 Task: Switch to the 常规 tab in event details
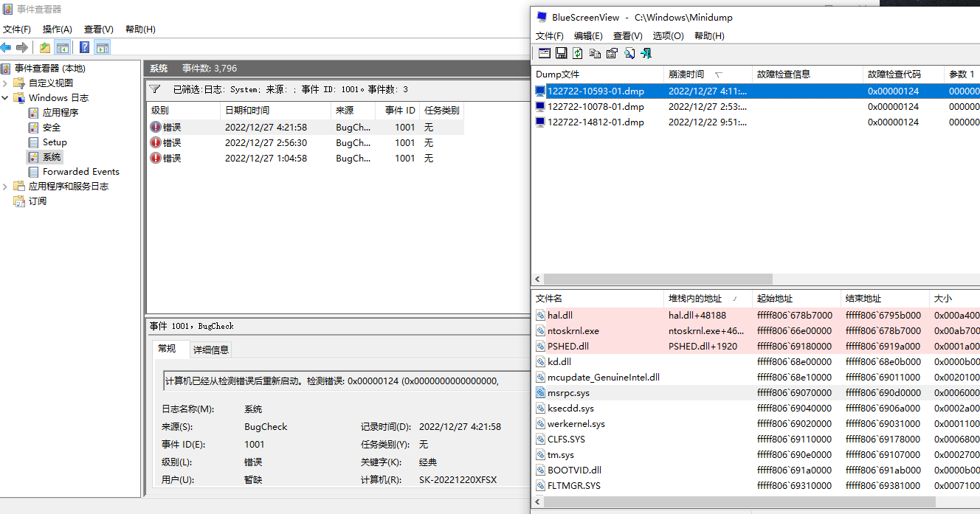pos(168,349)
